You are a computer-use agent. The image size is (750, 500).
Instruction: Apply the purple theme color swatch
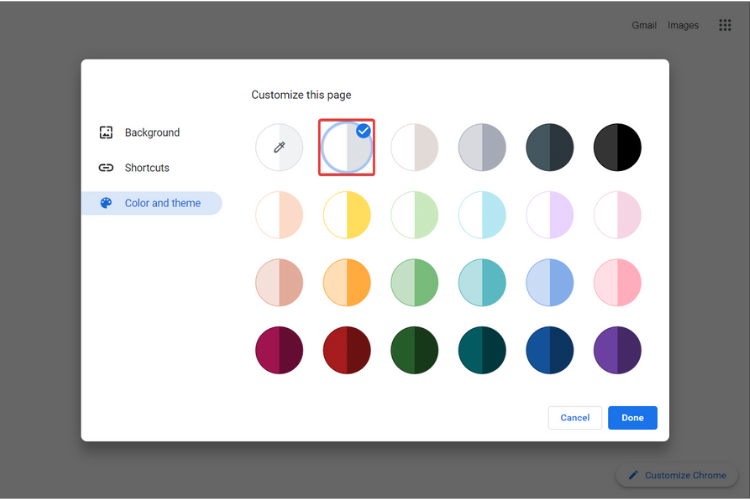point(617,350)
